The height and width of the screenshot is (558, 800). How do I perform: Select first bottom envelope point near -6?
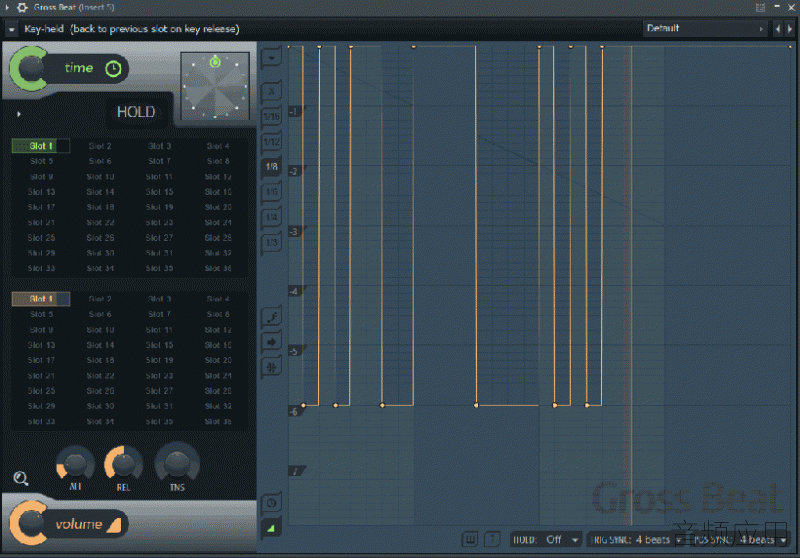(x=303, y=405)
